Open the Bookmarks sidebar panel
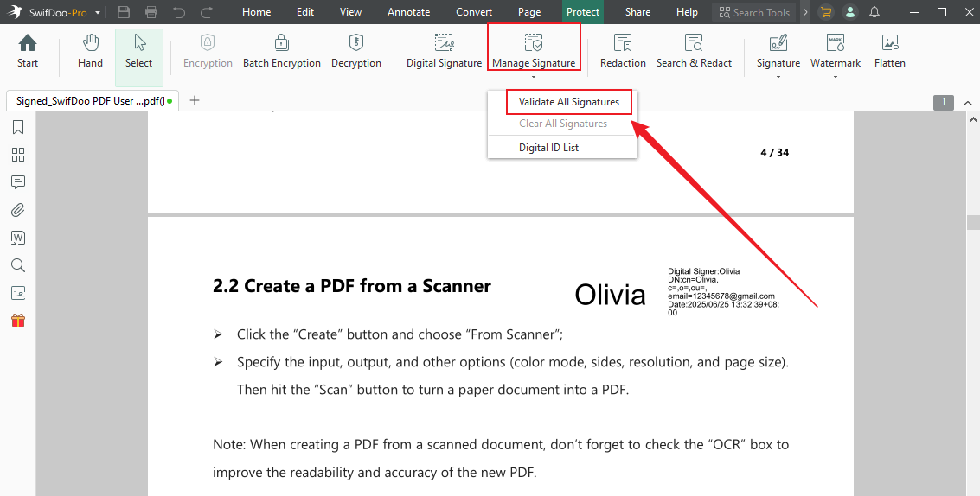The image size is (980, 496). coord(18,127)
